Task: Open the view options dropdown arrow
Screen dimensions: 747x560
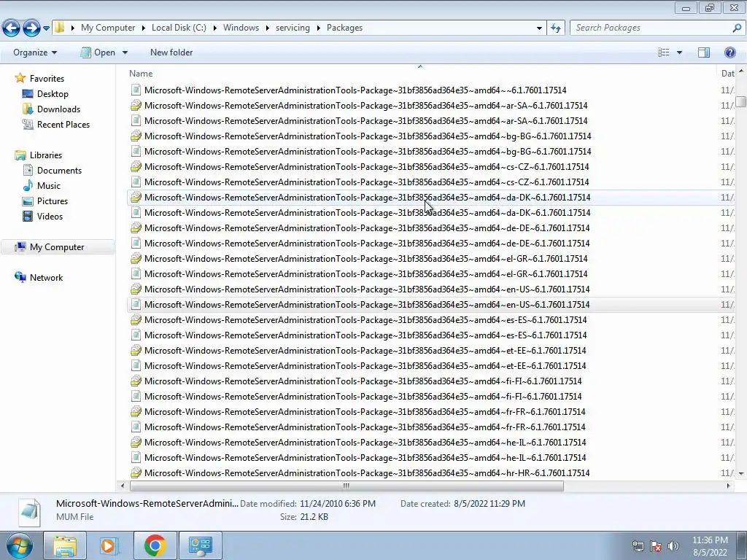Action: click(x=679, y=52)
